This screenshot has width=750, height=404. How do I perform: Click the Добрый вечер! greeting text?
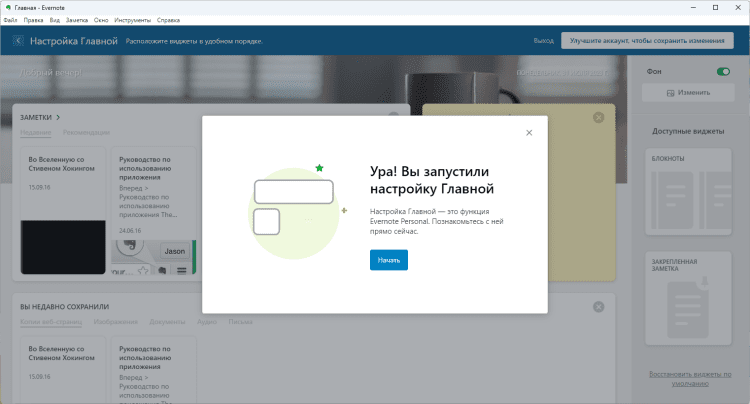[50, 73]
